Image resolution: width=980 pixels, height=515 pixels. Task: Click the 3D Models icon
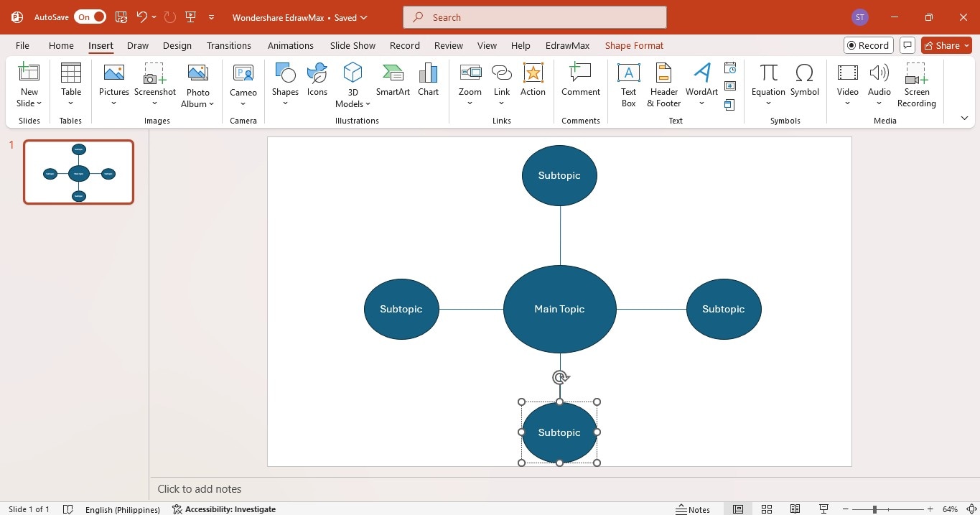click(x=353, y=73)
